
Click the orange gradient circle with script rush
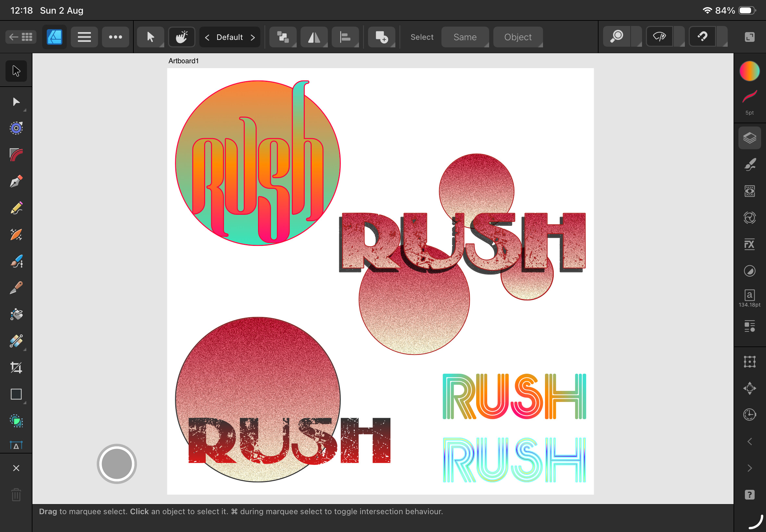tap(258, 163)
